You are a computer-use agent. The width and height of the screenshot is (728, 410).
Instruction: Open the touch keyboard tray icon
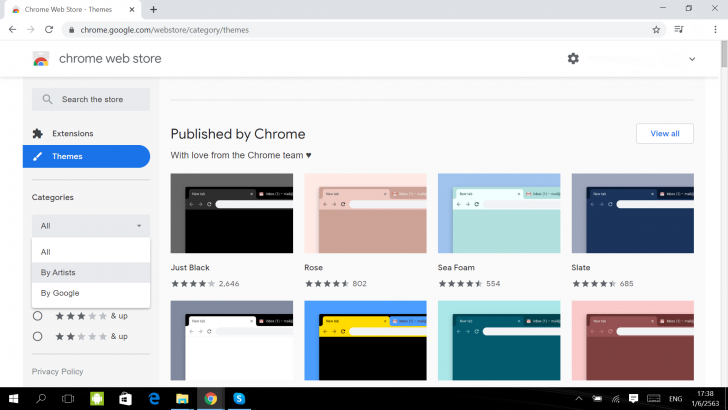coord(654,398)
